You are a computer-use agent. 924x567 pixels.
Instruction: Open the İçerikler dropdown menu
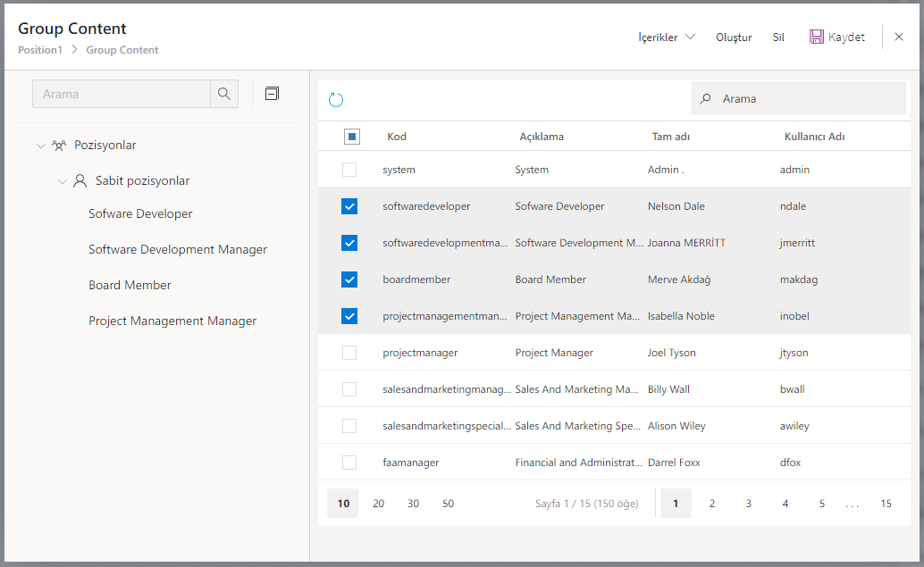pos(667,38)
